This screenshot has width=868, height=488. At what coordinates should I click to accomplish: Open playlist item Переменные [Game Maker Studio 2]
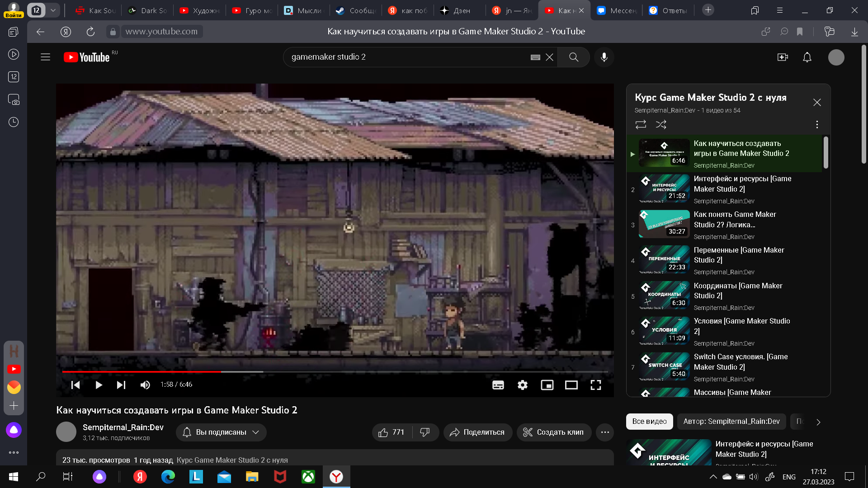coord(724,260)
